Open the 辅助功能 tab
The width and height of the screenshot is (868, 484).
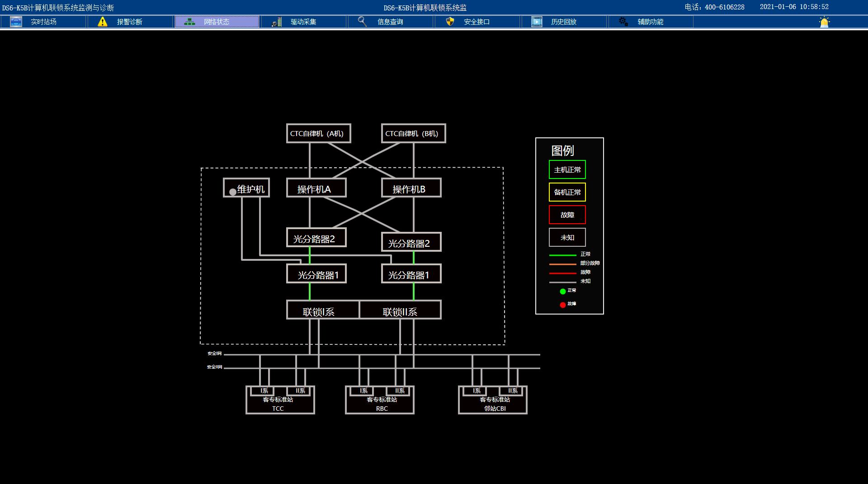651,22
